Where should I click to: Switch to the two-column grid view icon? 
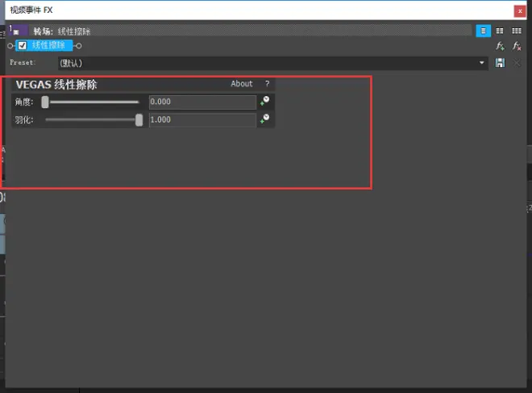tap(500, 31)
